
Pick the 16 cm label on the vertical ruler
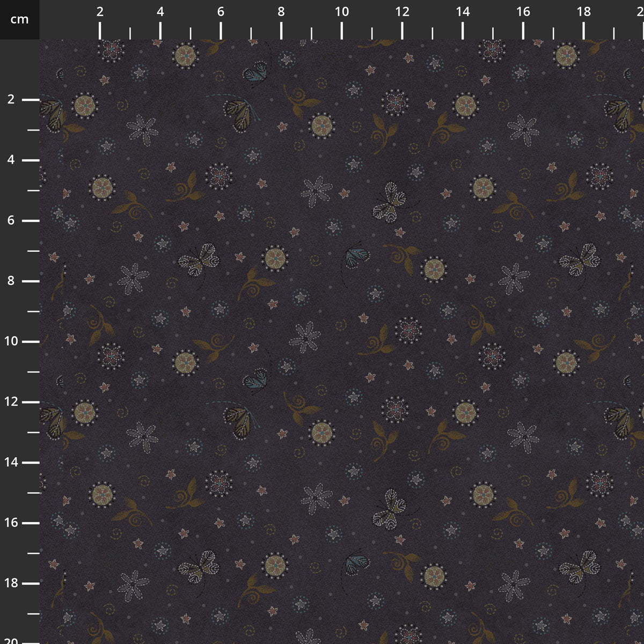11,523
